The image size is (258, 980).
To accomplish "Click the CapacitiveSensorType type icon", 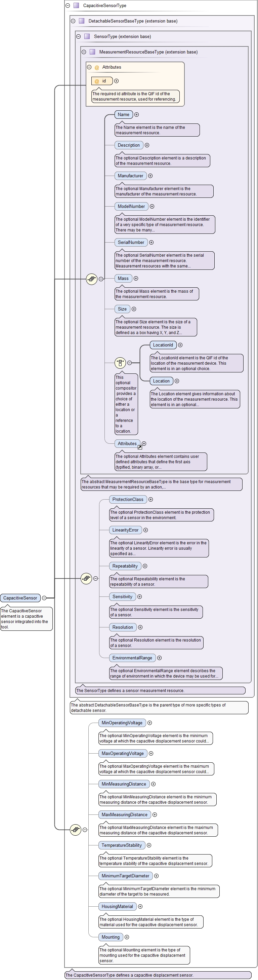I will [76, 6].
